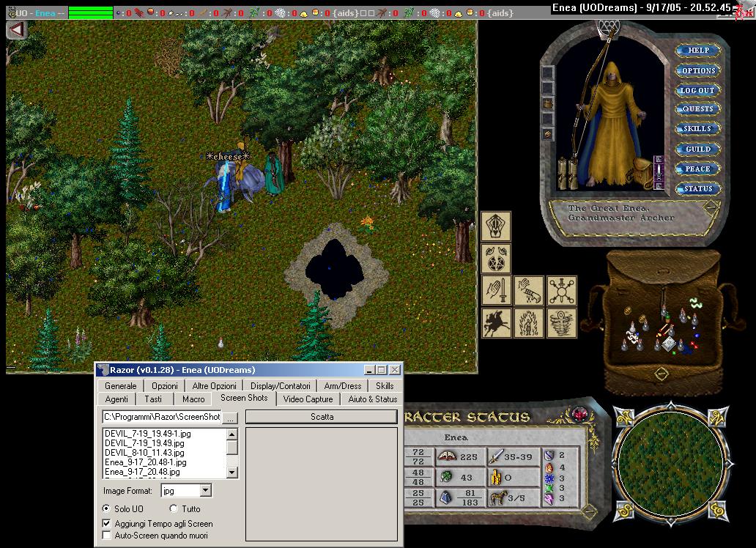Open the Tasti tab
The height and width of the screenshot is (548, 756).
point(153,399)
